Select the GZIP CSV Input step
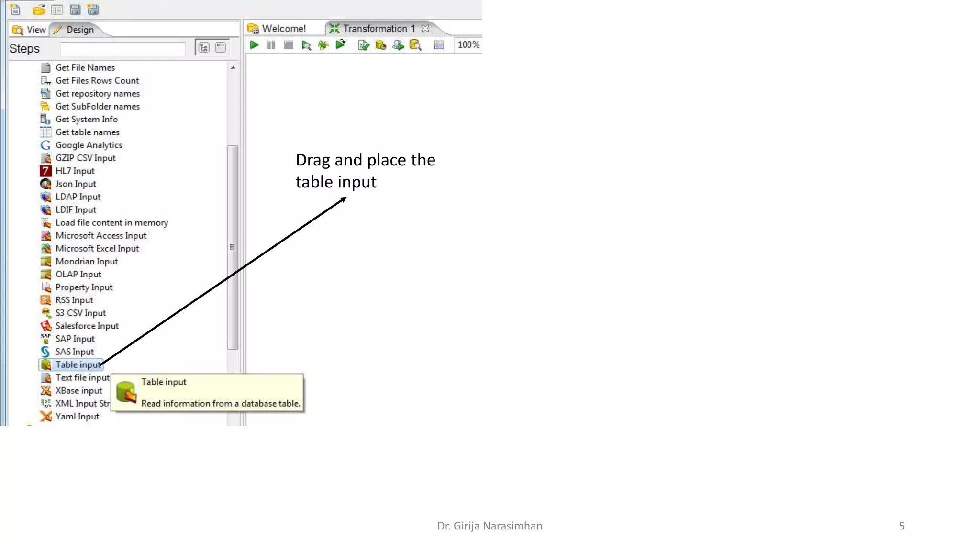The image size is (980, 551). click(x=86, y=158)
